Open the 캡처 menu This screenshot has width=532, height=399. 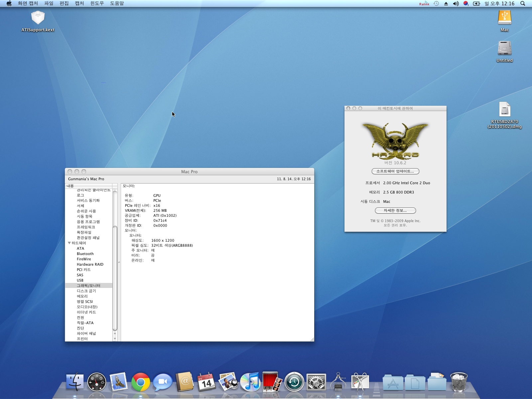pos(79,3)
